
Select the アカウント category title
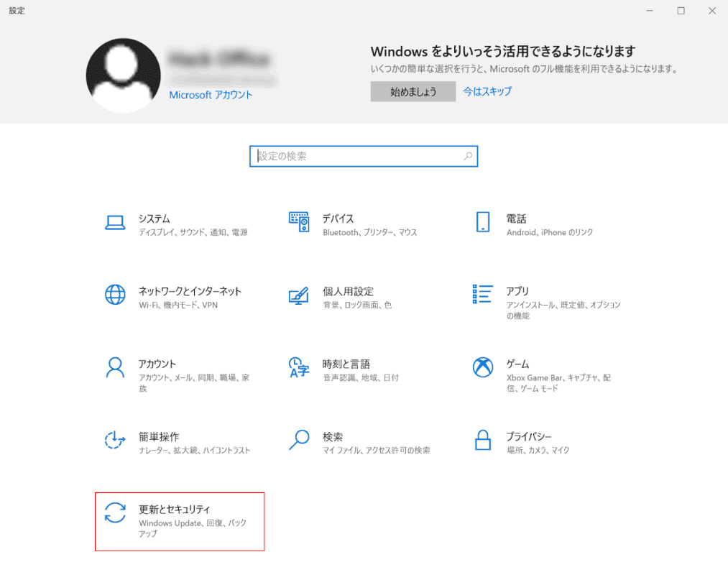[157, 364]
